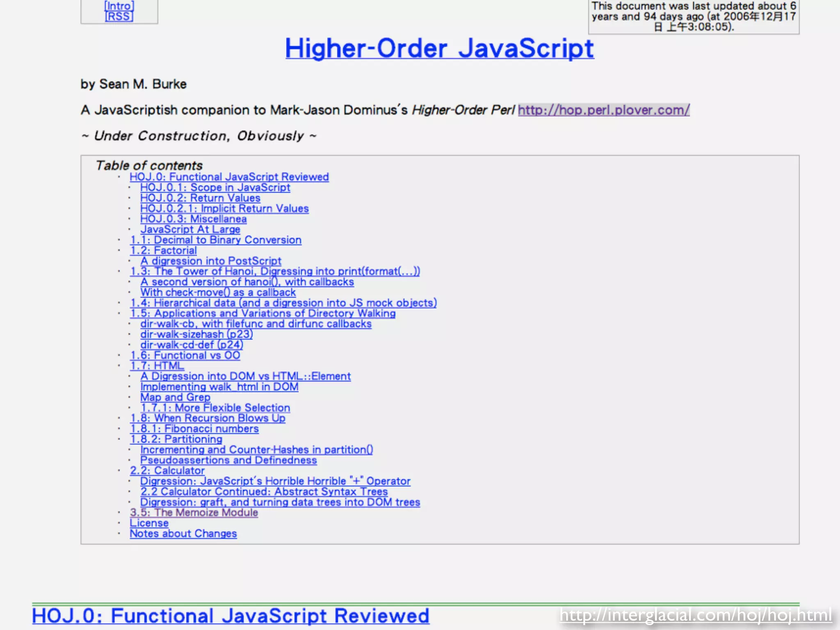Click the "Table of contents" label

pyautogui.click(x=149, y=165)
